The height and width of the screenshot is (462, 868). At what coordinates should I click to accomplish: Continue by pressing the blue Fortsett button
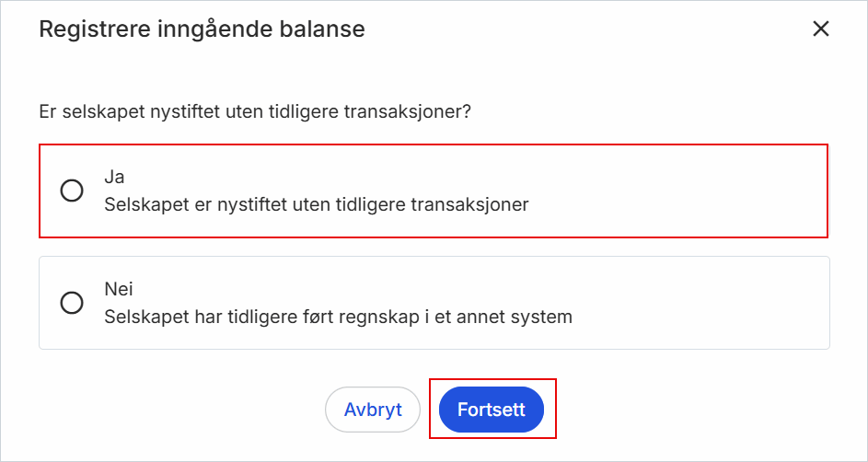(492, 410)
